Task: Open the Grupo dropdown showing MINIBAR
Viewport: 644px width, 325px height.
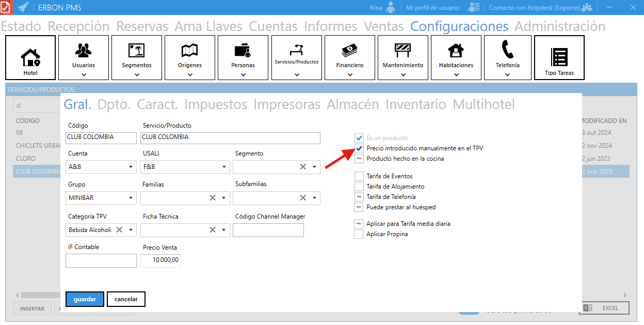Action: (131, 198)
